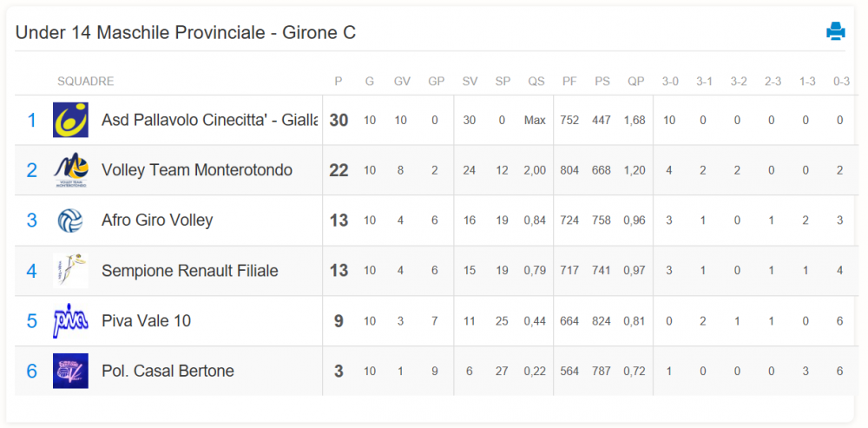Sort by the P points column header
868x428 pixels.
(339, 82)
